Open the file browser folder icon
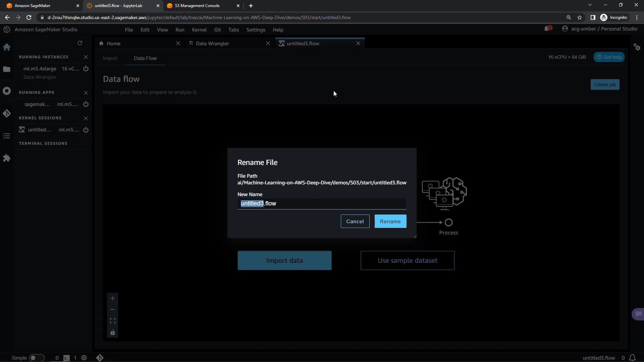Screen dimensions: 644x362 [7, 69]
